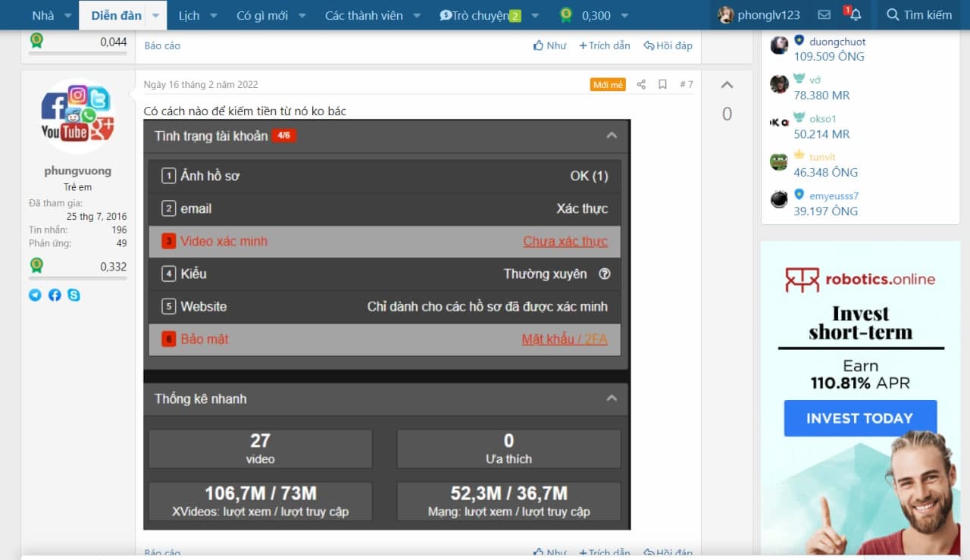This screenshot has width=970, height=560.
Task: Share post #7 via the share icon
Action: [x=641, y=84]
